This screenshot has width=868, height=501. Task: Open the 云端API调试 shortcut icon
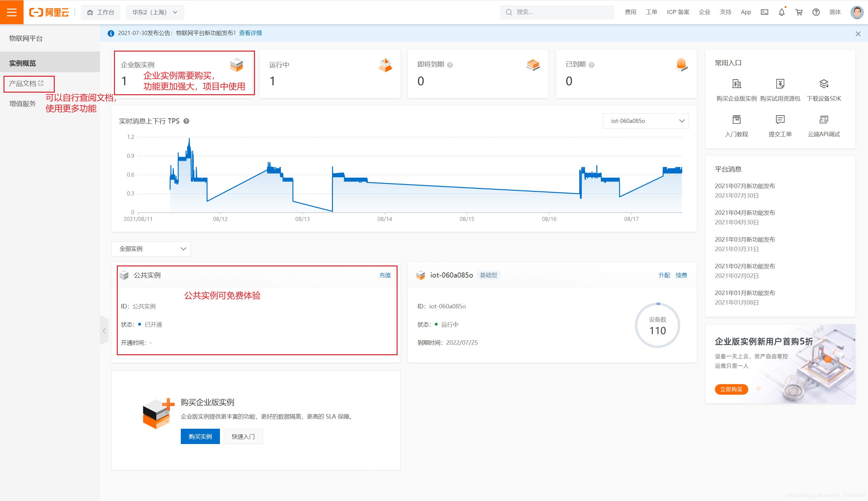(824, 120)
